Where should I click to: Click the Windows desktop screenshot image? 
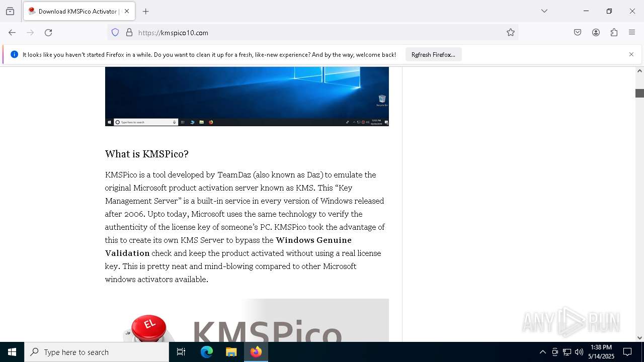[247, 96]
